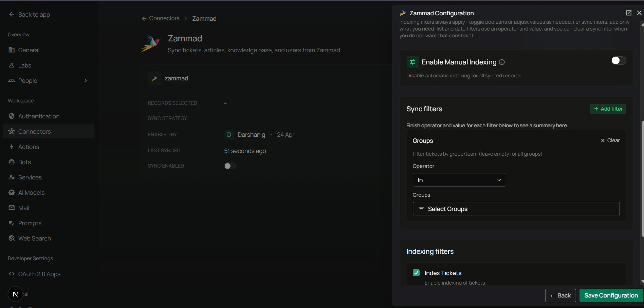Toggle the Sync Enabled switch
The image size is (644, 308).
tap(230, 166)
